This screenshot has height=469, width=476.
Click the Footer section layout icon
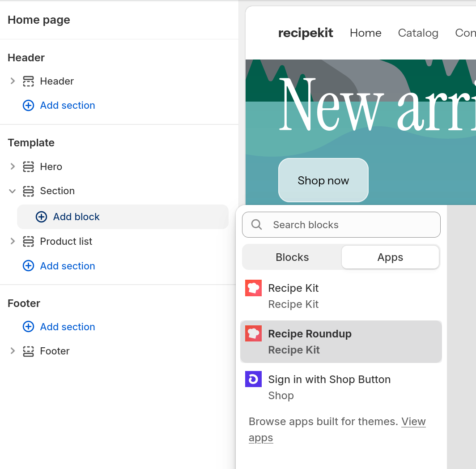click(x=28, y=351)
